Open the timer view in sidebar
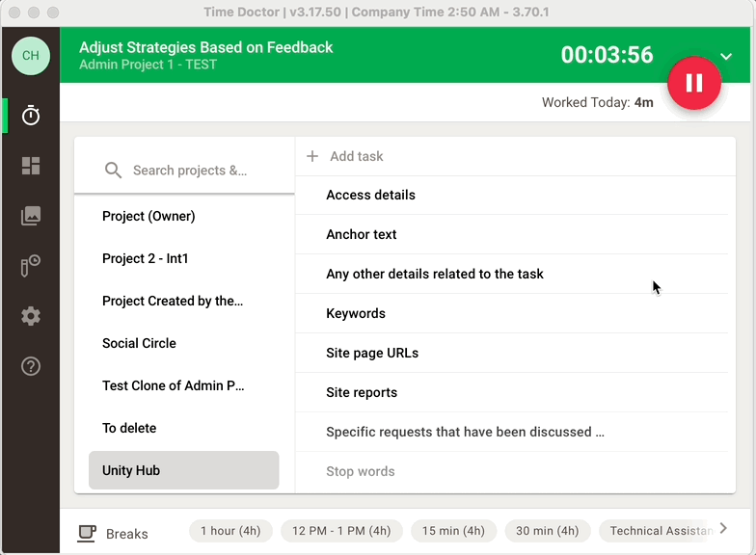Image resolution: width=756 pixels, height=555 pixels. (x=31, y=116)
